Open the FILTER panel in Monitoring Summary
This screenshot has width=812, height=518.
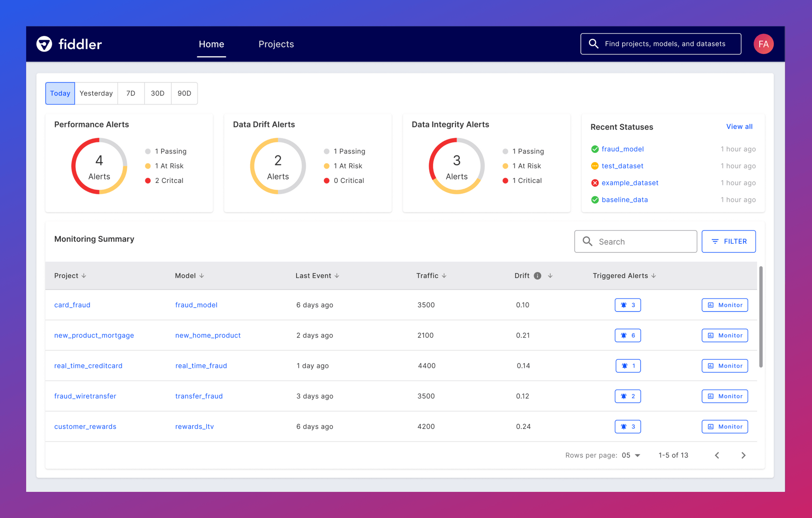point(729,241)
